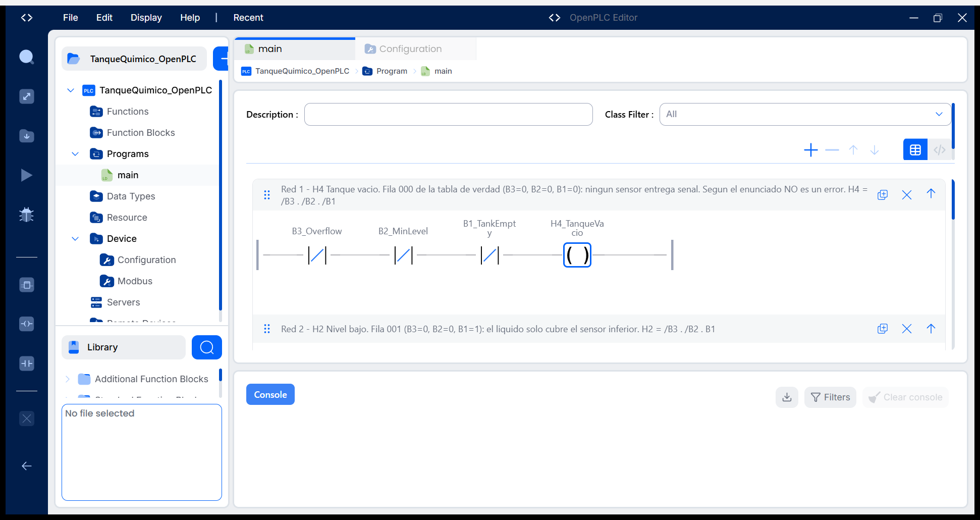Open the Recent menu

click(x=248, y=18)
